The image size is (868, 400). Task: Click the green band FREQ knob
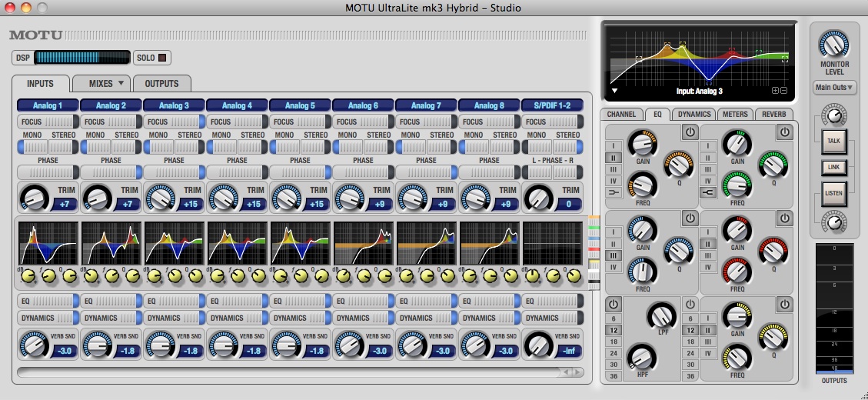click(x=737, y=185)
